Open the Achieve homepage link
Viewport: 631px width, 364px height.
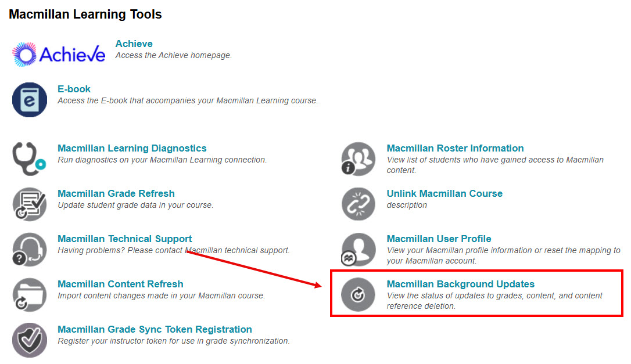click(x=134, y=44)
